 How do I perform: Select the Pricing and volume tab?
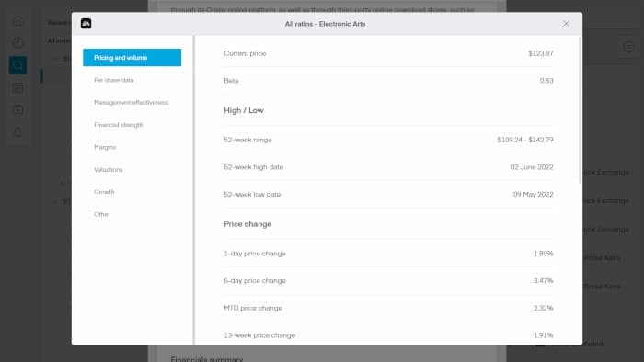(x=132, y=57)
